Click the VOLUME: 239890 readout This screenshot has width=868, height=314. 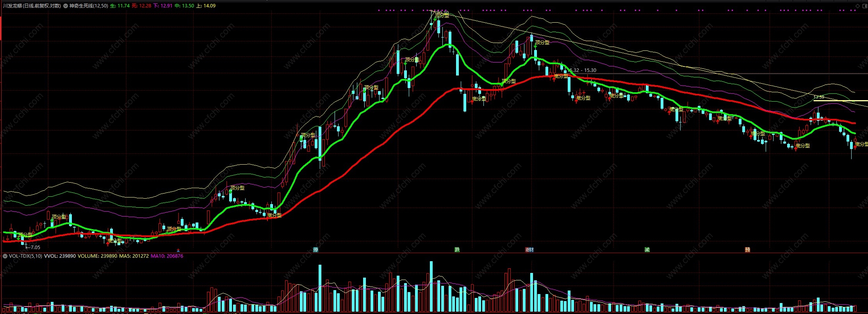click(97, 256)
